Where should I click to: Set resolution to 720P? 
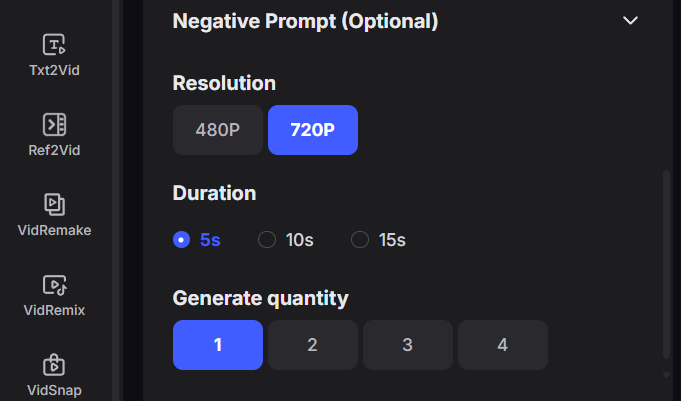click(x=312, y=130)
